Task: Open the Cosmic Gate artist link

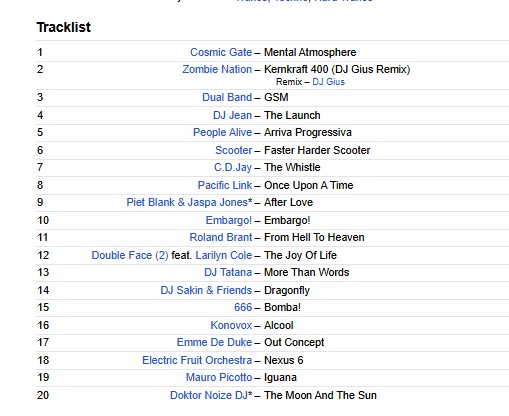Action: click(221, 52)
